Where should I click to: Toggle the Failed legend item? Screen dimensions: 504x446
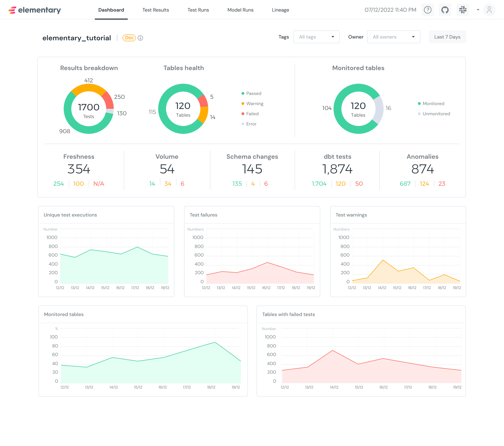pos(252,114)
